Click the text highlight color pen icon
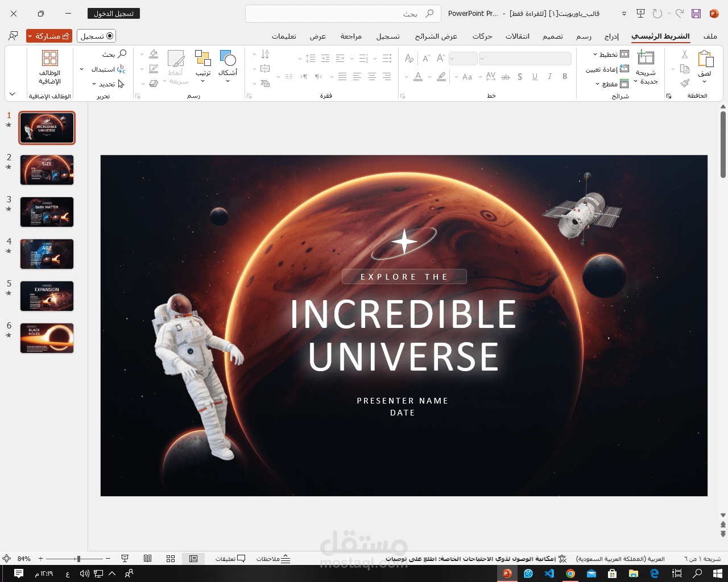Image resolution: width=728 pixels, height=582 pixels. point(441,77)
